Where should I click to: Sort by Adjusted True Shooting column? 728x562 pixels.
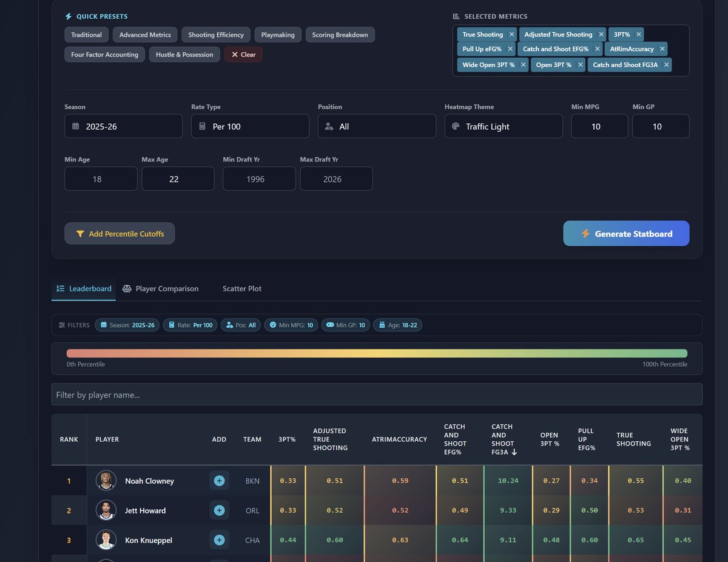pos(334,439)
